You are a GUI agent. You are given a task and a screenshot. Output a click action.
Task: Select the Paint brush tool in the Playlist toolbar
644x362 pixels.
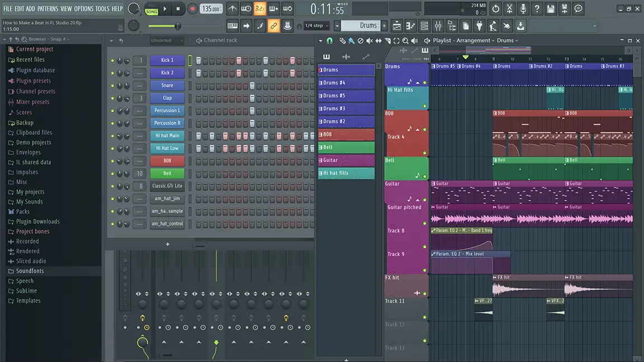[x=351, y=41]
